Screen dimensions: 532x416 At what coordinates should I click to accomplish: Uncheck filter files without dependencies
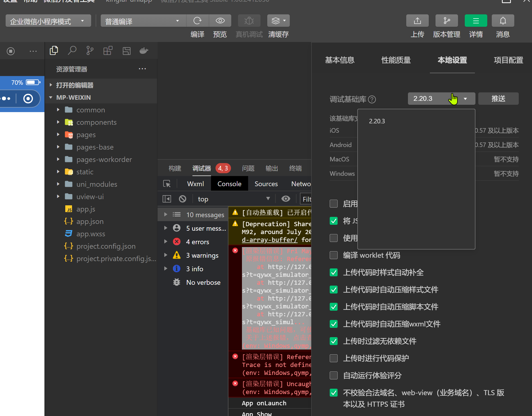point(334,341)
